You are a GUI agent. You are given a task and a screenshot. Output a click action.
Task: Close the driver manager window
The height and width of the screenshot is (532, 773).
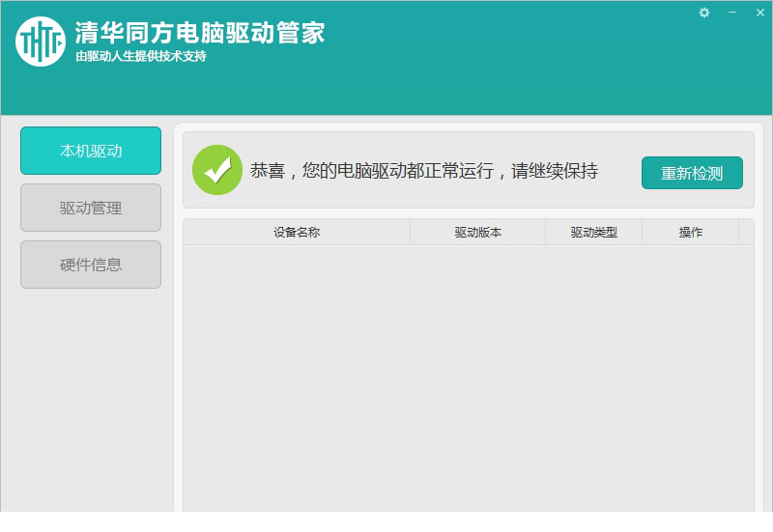tap(760, 13)
